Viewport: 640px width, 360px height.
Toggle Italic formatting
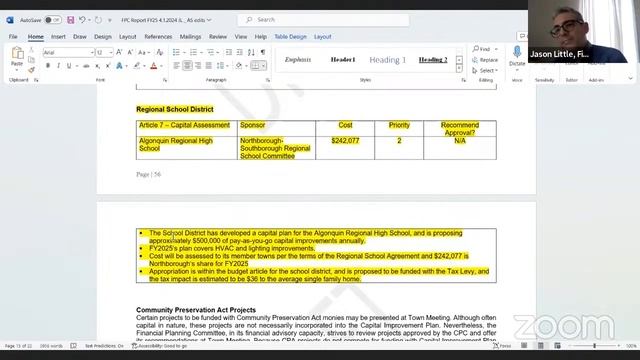[x=58, y=66]
